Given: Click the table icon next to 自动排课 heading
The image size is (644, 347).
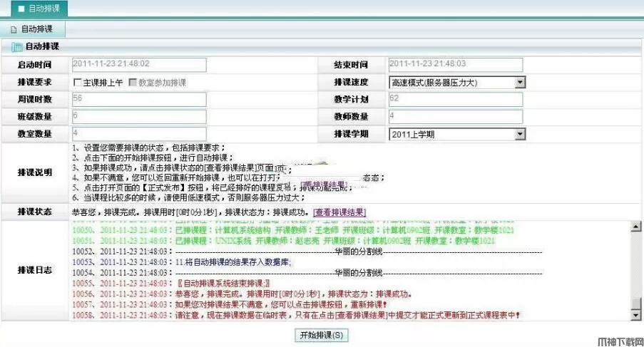Looking at the screenshot, I should pos(17,47).
